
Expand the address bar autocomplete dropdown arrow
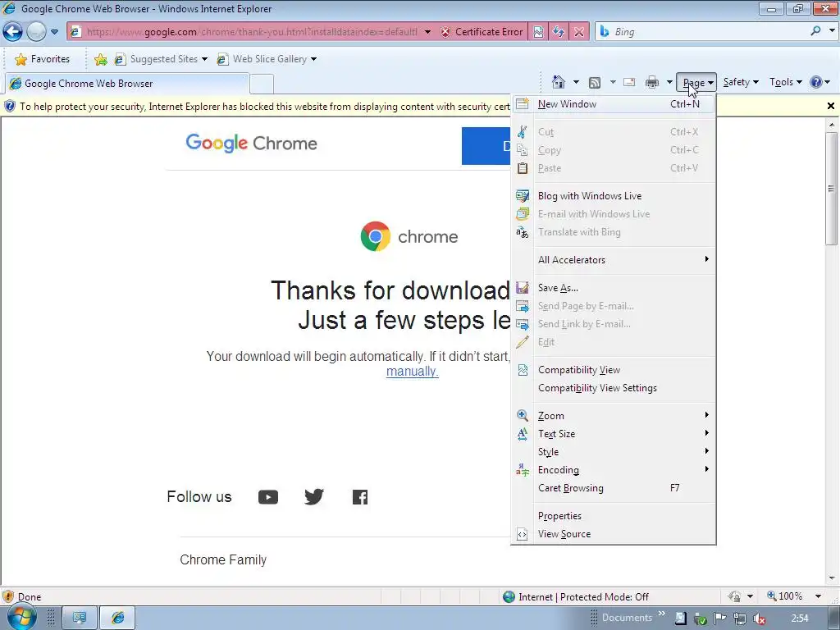point(427,32)
